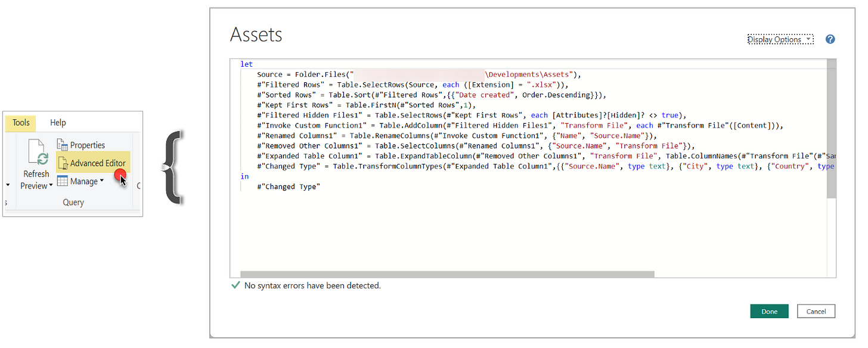Image resolution: width=868 pixels, height=348 pixels.
Task: Click the "Kept First Rows" code line
Action: [365, 105]
